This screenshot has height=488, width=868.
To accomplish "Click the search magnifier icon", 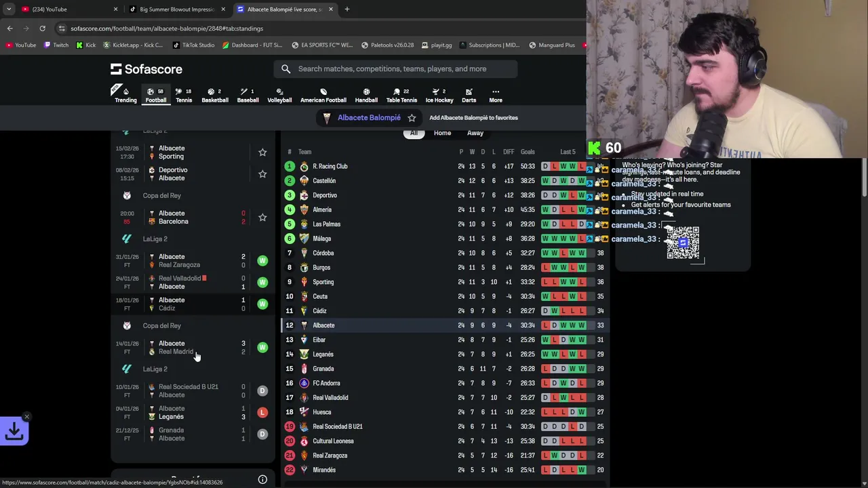I will point(286,68).
